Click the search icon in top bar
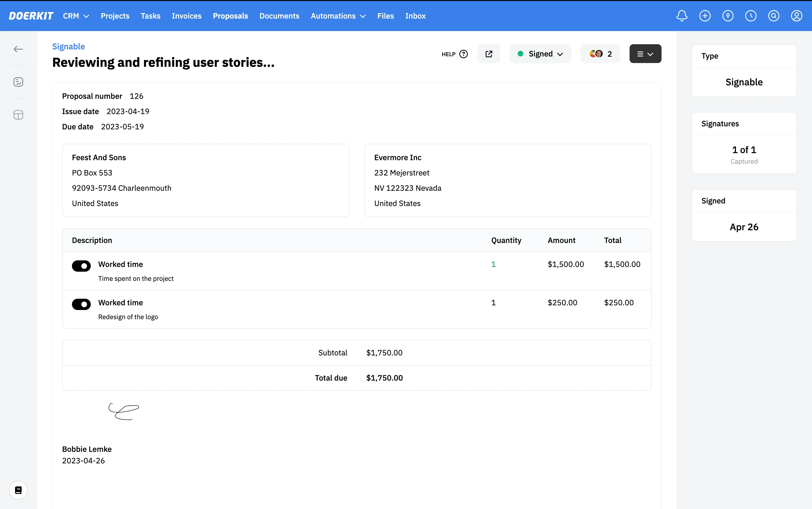 point(773,16)
